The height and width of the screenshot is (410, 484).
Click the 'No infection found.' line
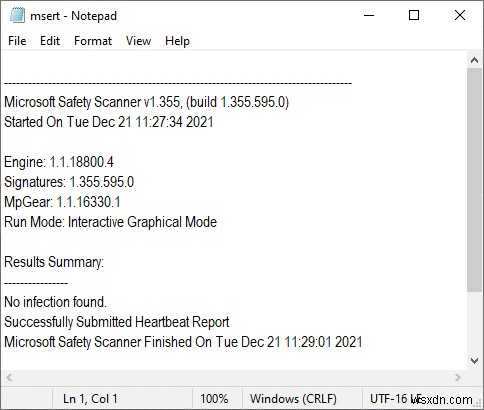[x=55, y=302]
